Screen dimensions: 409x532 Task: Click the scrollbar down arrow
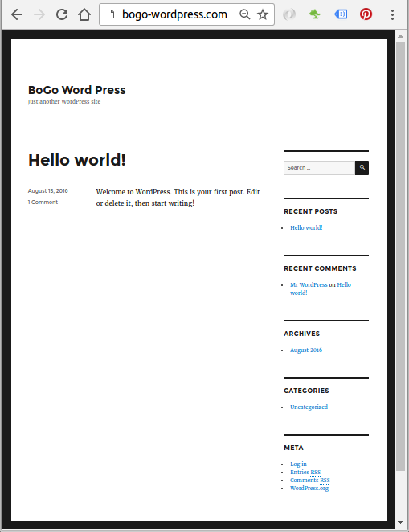point(400,522)
